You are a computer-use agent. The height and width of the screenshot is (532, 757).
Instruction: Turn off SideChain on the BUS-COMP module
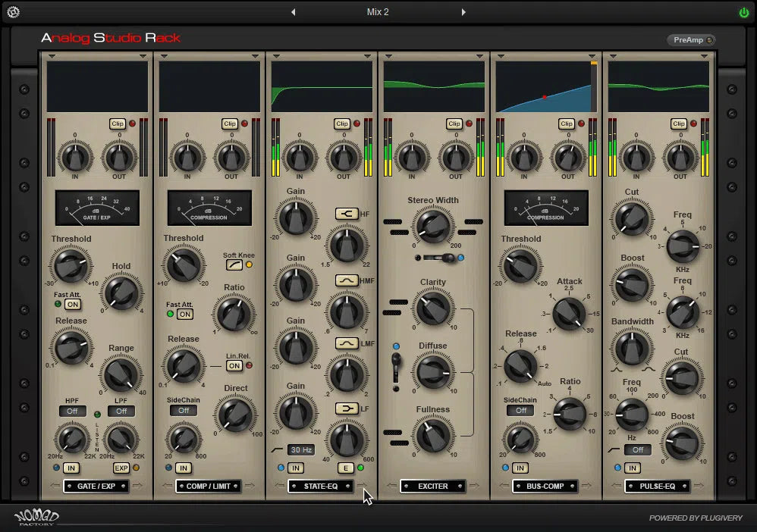pyautogui.click(x=521, y=410)
